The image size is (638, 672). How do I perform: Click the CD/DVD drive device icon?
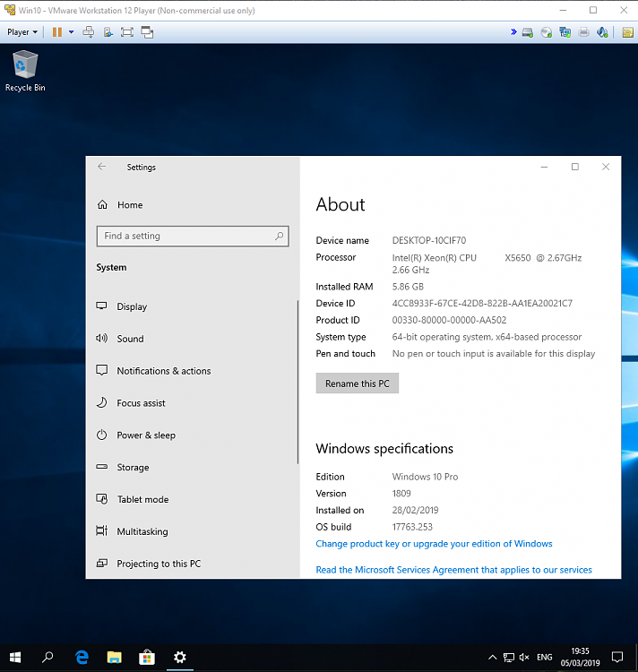pos(547,32)
